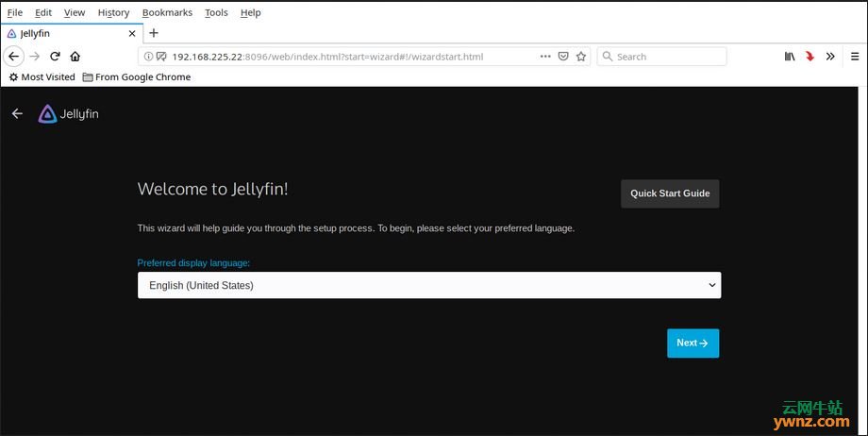Viewport: 868px width, 436px height.
Task: Open a new tab with plus button
Action: (154, 33)
